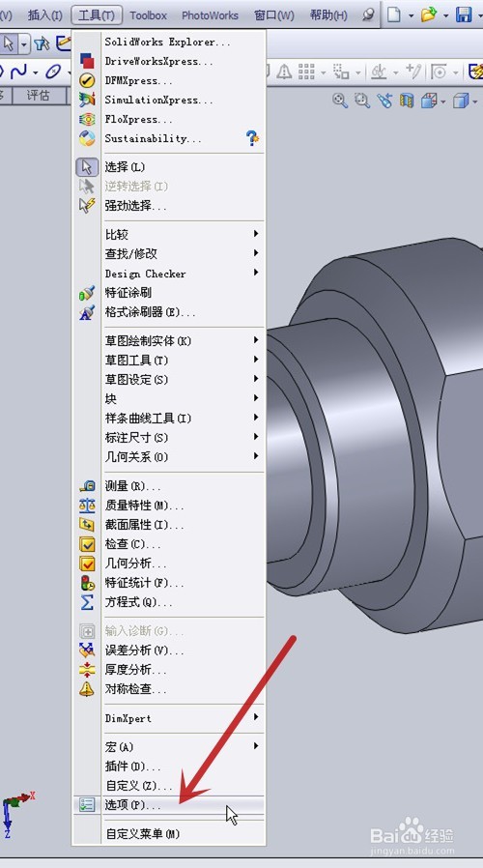Screen dimensions: 483x868
Task: Click the 误差分析 deviation analysis icon
Action: [x=87, y=651]
